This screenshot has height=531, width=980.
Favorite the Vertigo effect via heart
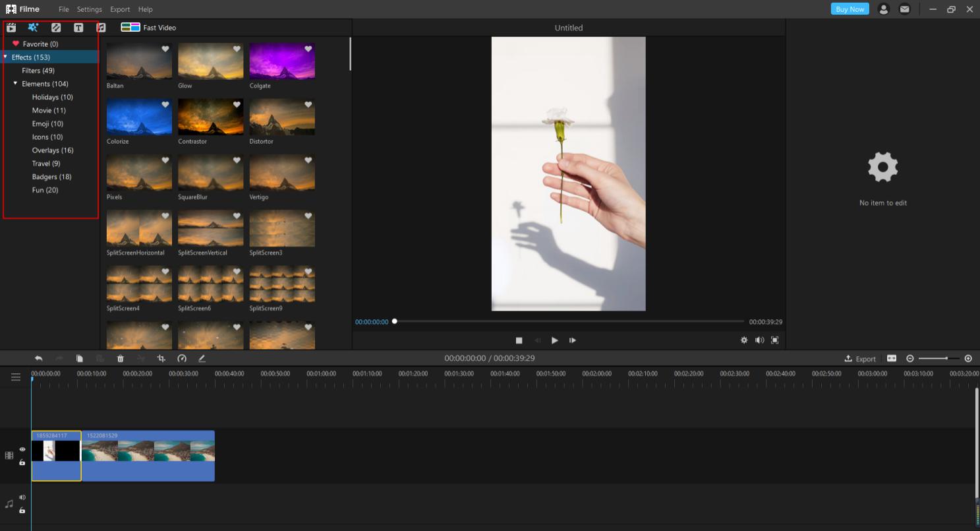[x=308, y=160]
